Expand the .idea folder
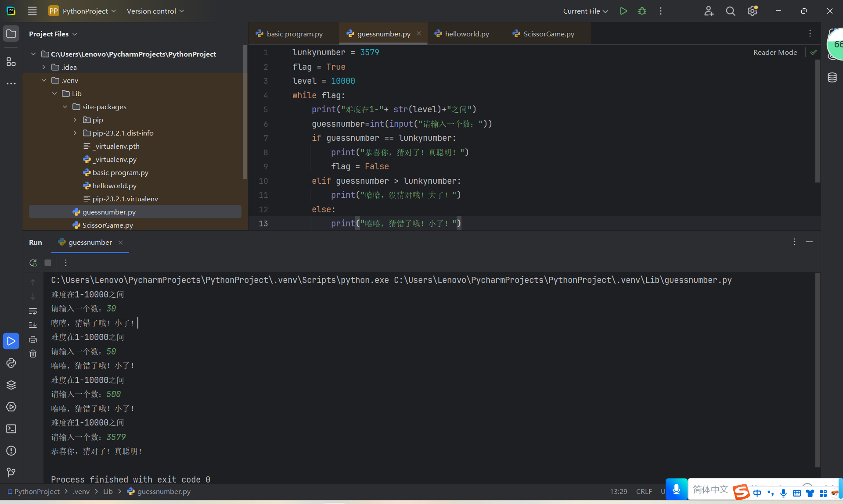This screenshot has width=843, height=504. point(44,67)
